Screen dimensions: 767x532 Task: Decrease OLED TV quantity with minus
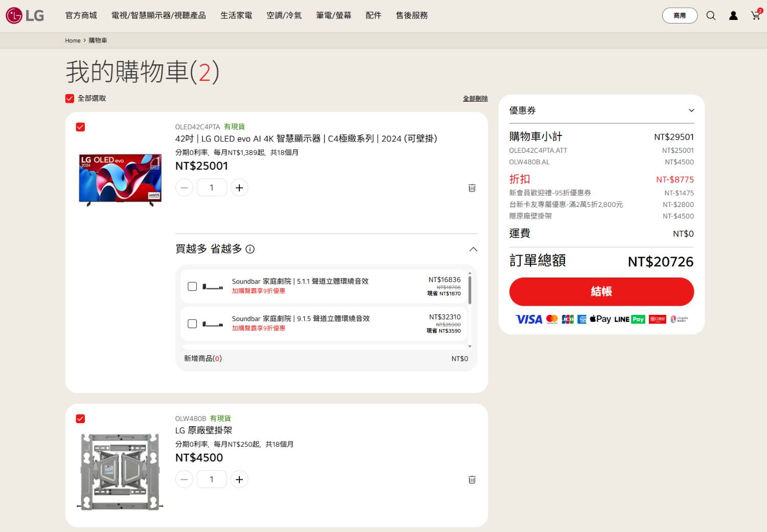[184, 188]
